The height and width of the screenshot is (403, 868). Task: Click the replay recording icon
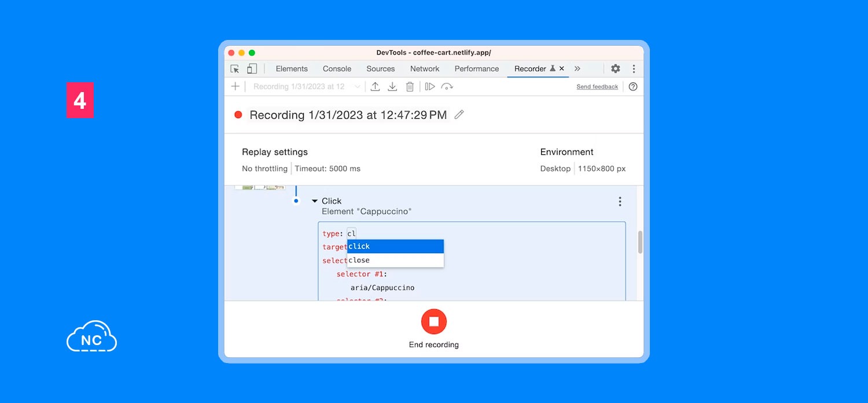(430, 86)
